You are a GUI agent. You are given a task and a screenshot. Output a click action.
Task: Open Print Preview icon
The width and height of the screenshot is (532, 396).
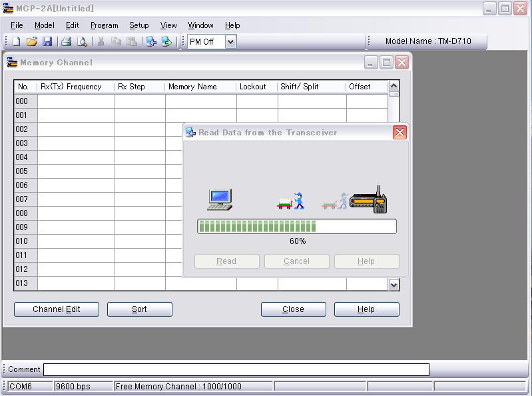point(82,41)
